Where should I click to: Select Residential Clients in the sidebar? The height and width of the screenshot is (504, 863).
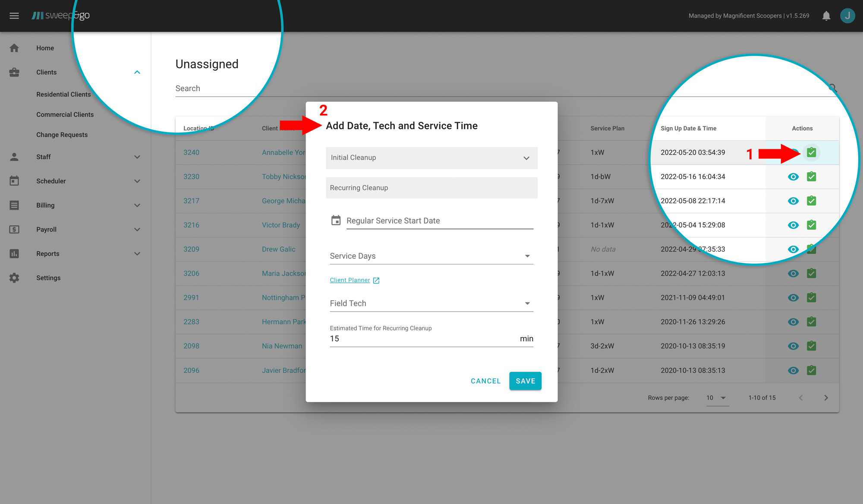[63, 94]
